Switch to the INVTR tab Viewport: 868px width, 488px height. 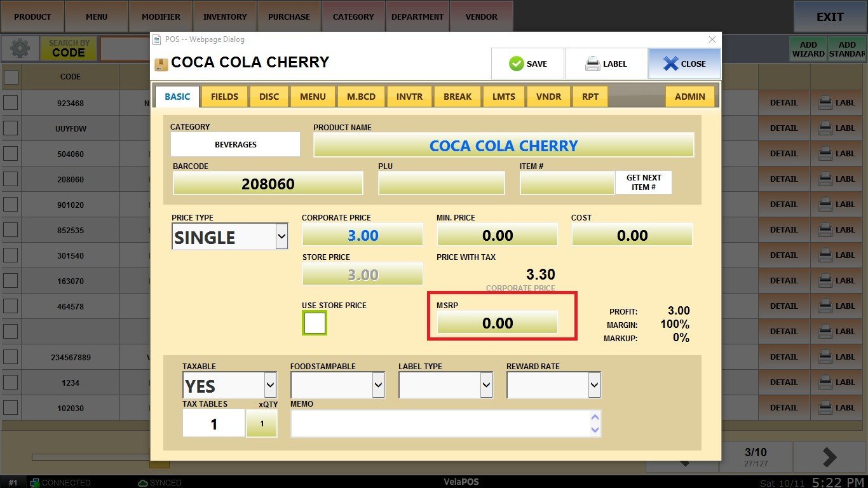click(410, 97)
